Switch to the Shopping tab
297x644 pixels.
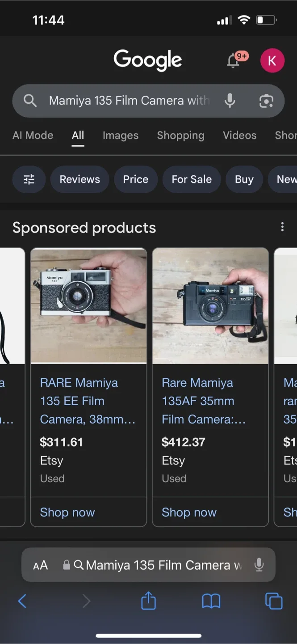coord(180,136)
